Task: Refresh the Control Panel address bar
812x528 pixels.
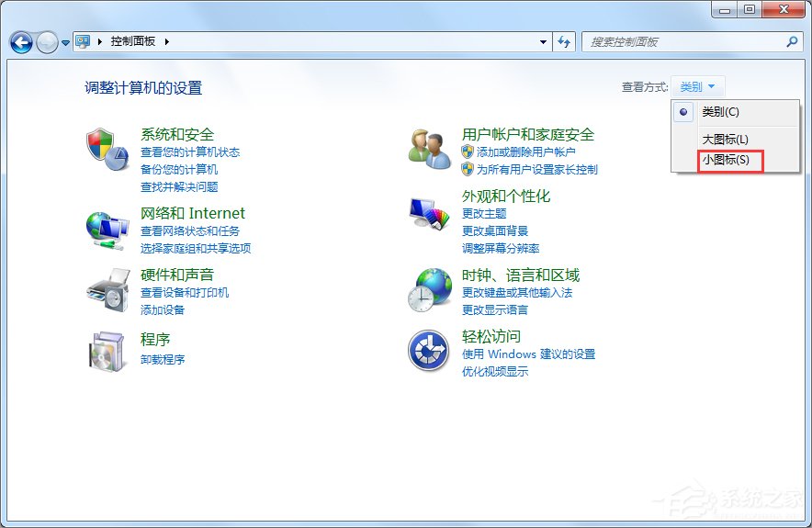Action: (x=564, y=42)
